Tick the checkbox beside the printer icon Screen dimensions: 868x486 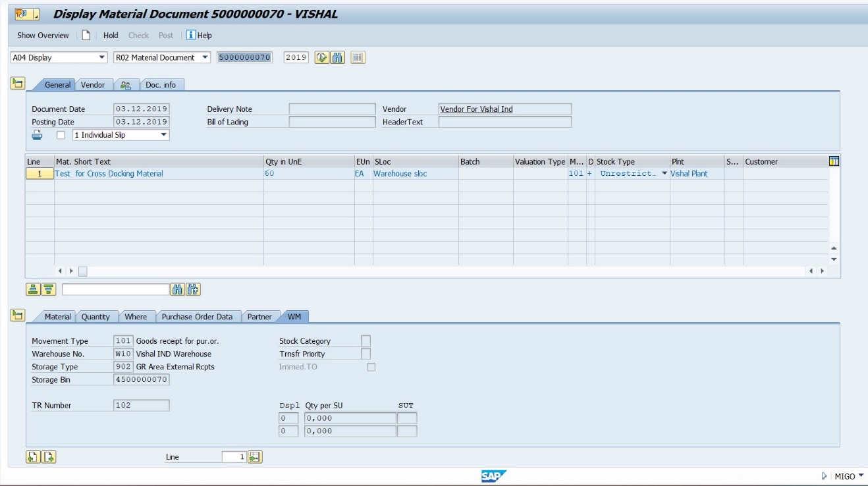61,135
